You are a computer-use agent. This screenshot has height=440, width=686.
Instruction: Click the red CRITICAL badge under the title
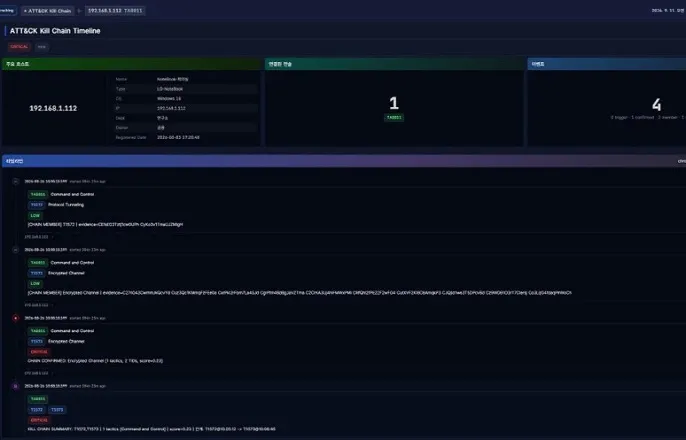(19, 47)
